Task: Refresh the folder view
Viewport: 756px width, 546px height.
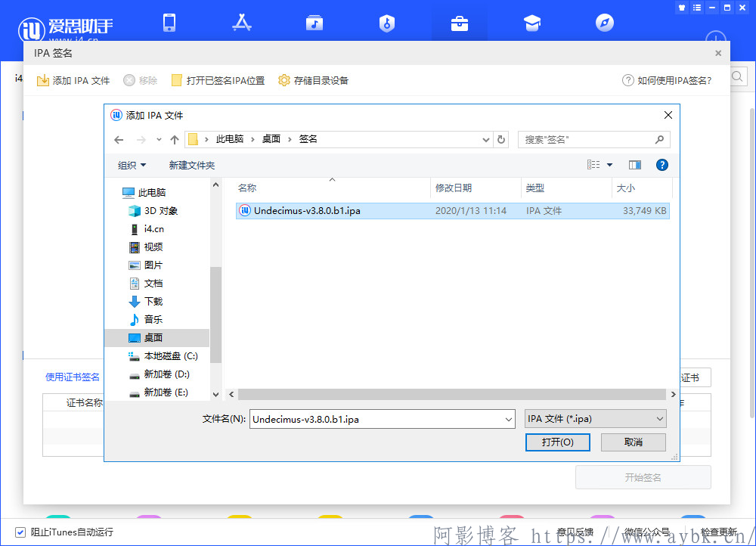Action: 501,140
